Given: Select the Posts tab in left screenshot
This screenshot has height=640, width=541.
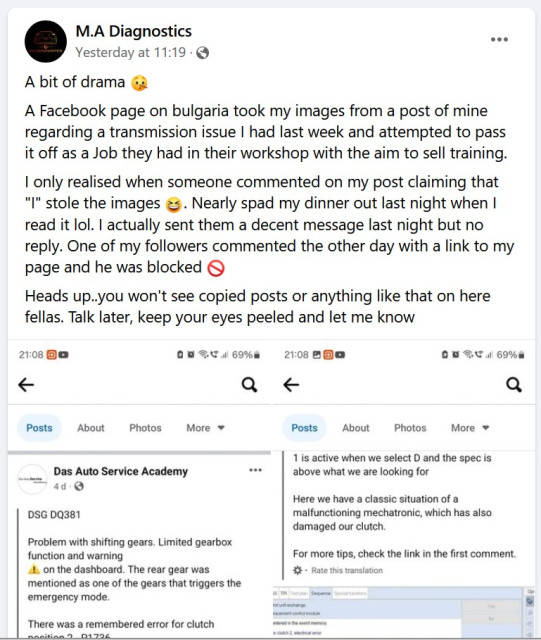Looking at the screenshot, I should point(39,428).
